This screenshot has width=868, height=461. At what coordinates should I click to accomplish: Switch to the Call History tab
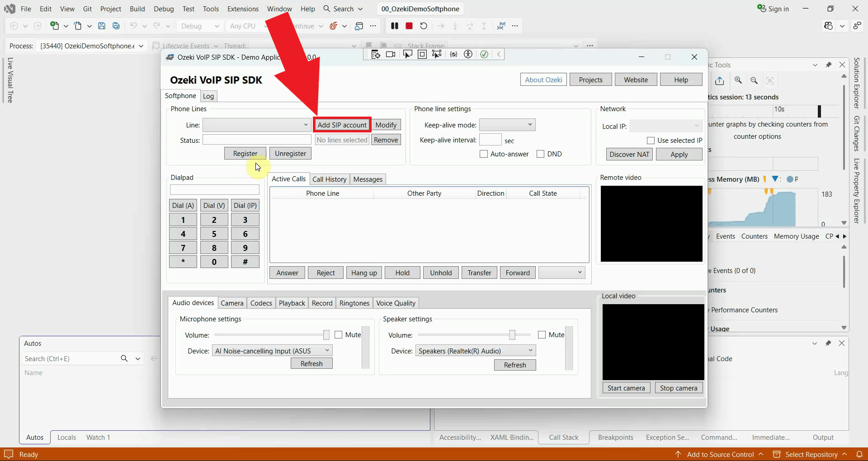329,179
